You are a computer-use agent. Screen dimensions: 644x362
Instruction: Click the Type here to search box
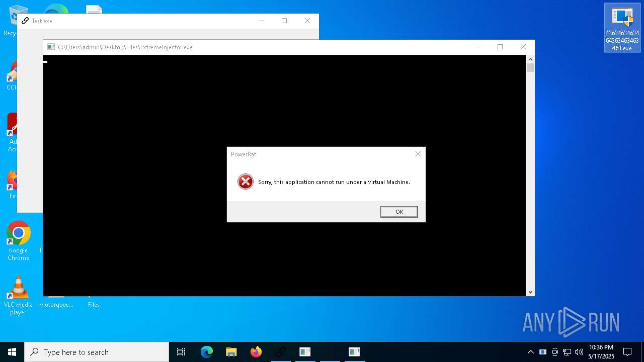(x=97, y=352)
